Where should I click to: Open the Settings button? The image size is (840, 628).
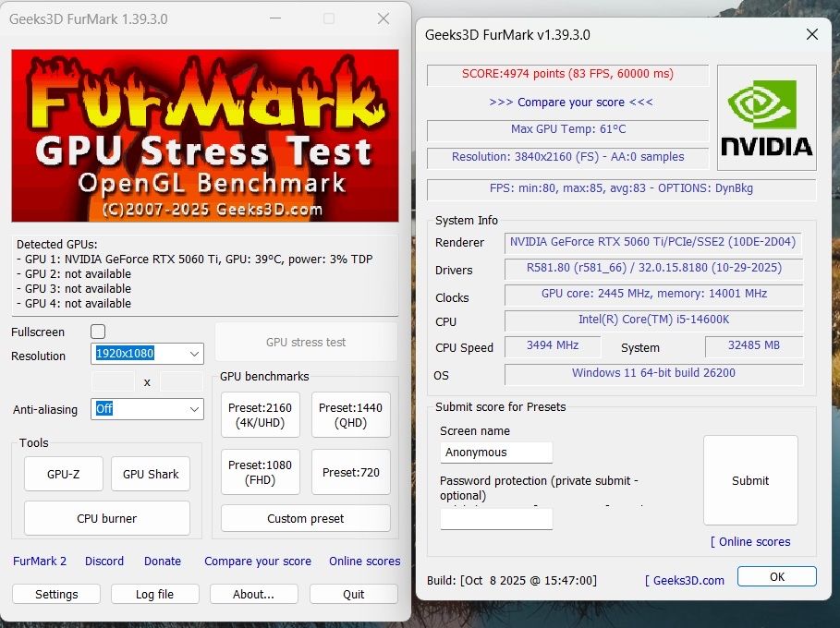point(56,594)
